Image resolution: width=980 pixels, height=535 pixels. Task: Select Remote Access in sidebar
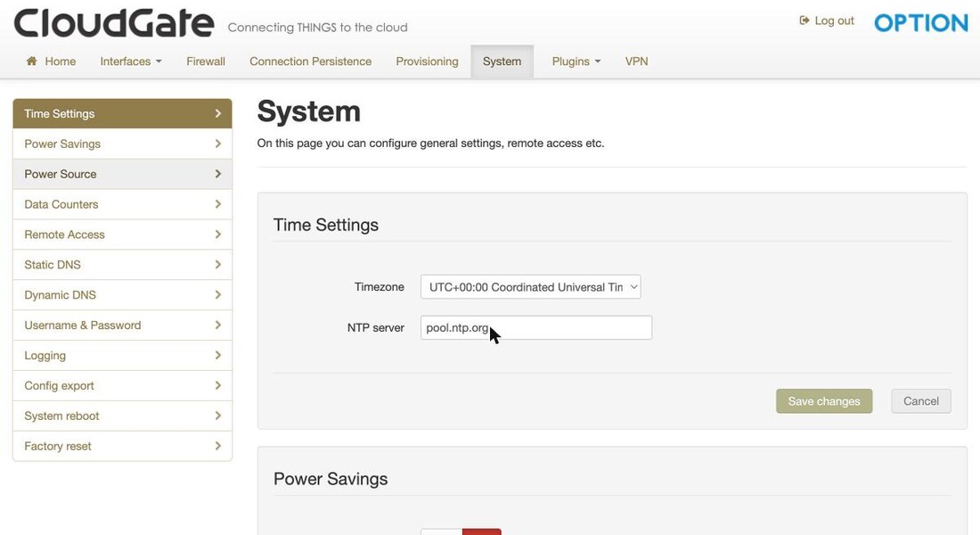tap(123, 235)
